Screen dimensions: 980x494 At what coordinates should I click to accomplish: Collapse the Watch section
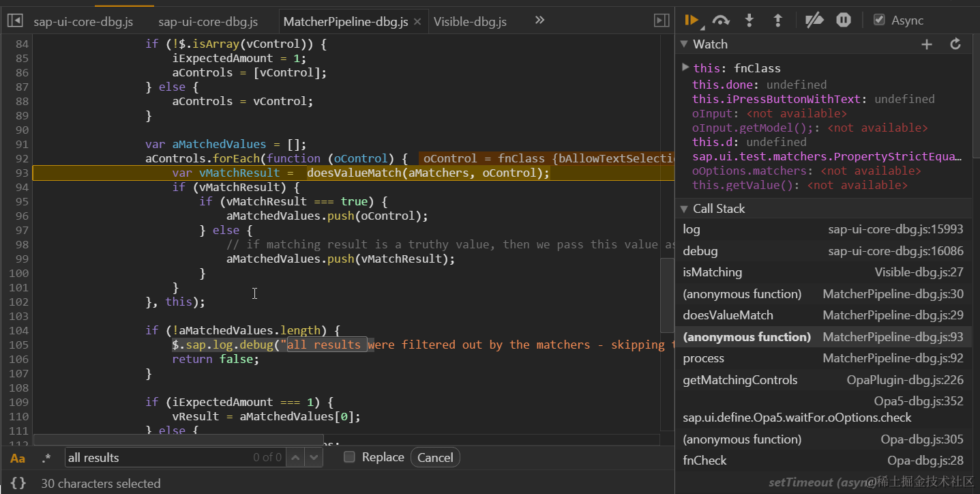pos(685,44)
